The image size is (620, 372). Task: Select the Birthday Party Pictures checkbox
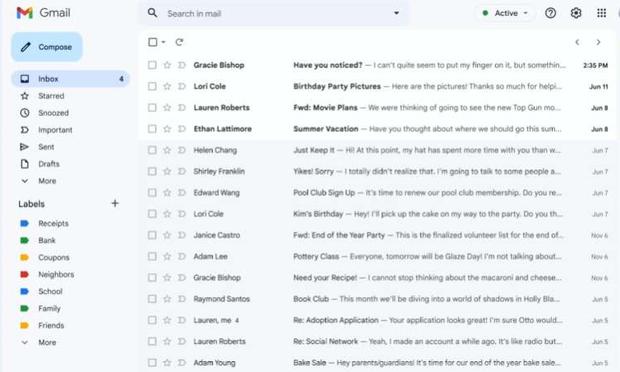[152, 86]
